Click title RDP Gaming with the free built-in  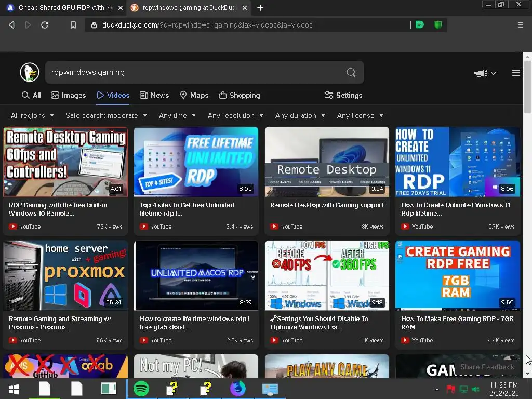58,209
